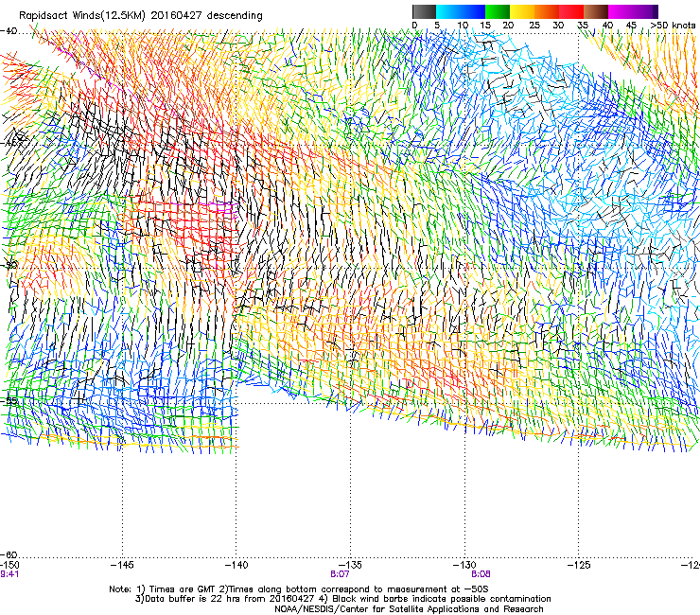
Task: Click the cyan 5-10 knots legend swatch
Action: coord(448,11)
